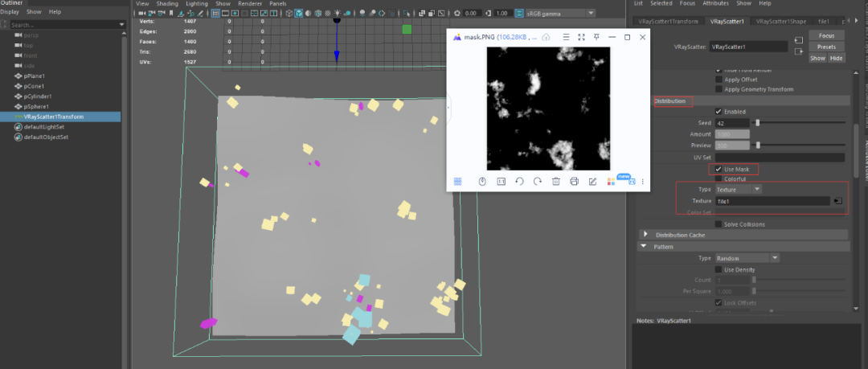Expand the Distribution Cache section
868x369 pixels.
pyautogui.click(x=645, y=235)
